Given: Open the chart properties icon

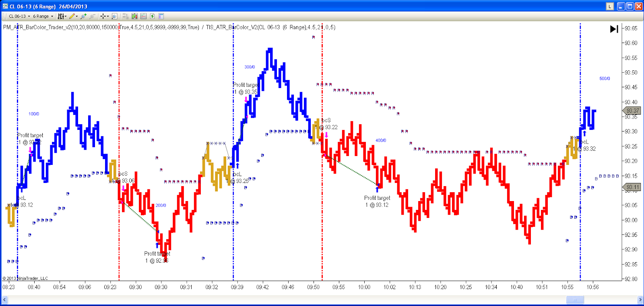Looking at the screenshot, I should [161, 16].
